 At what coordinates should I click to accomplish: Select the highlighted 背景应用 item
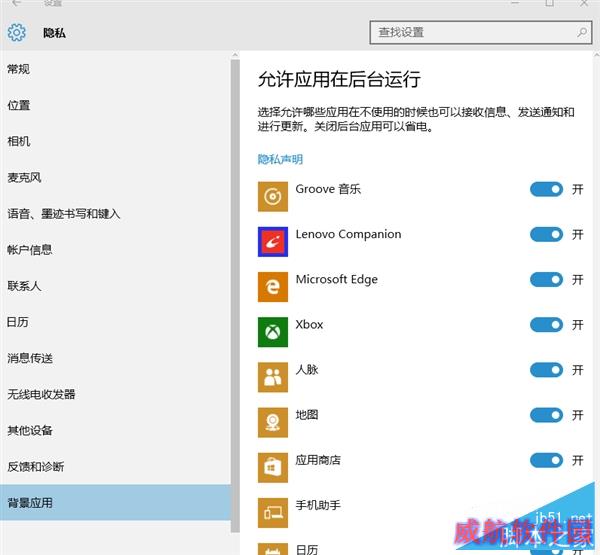point(115,503)
